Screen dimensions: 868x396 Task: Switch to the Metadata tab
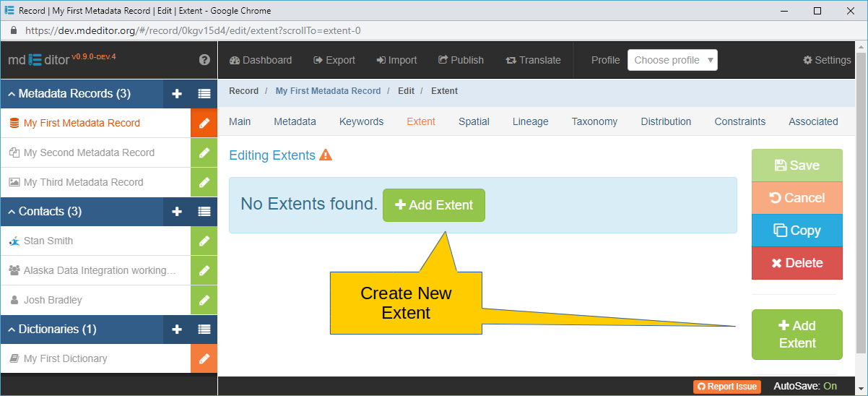(x=295, y=121)
